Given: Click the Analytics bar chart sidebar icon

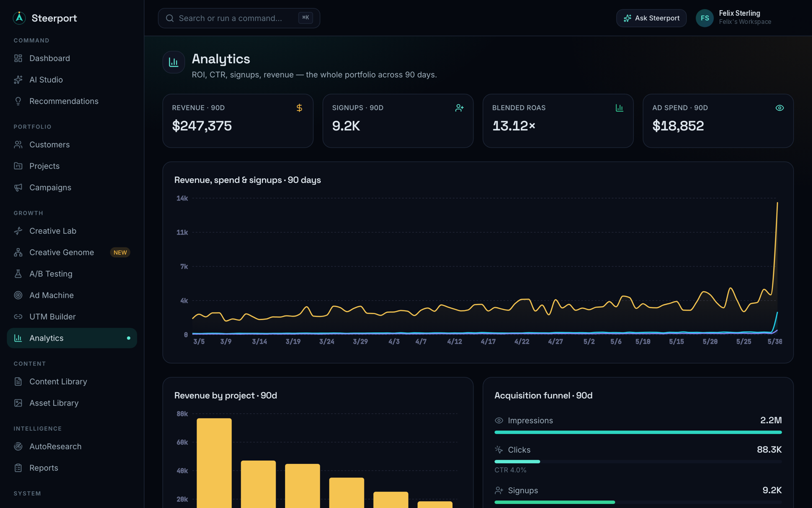Looking at the screenshot, I should coord(18,338).
